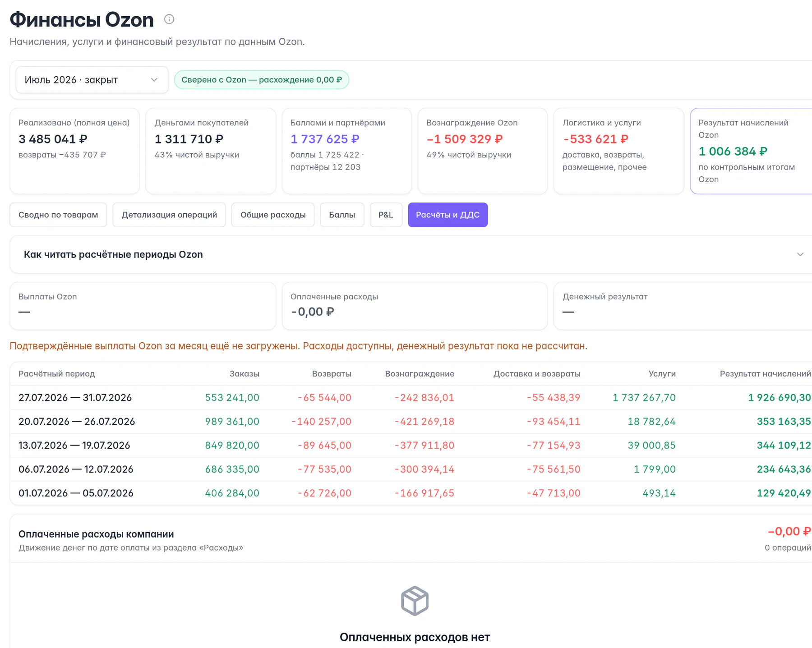This screenshot has height=648, width=812.
Task: Click orders value 989 361,00
Action: (232, 422)
